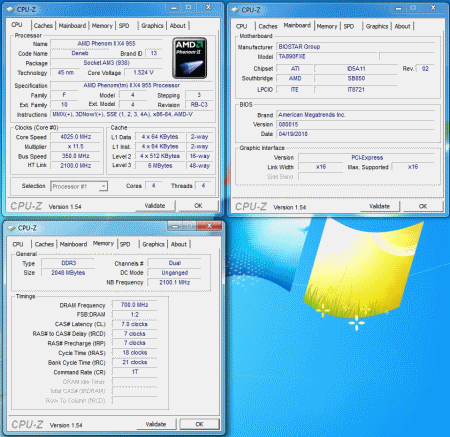
Task: Click the Deneb code name field
Action: (x=80, y=53)
